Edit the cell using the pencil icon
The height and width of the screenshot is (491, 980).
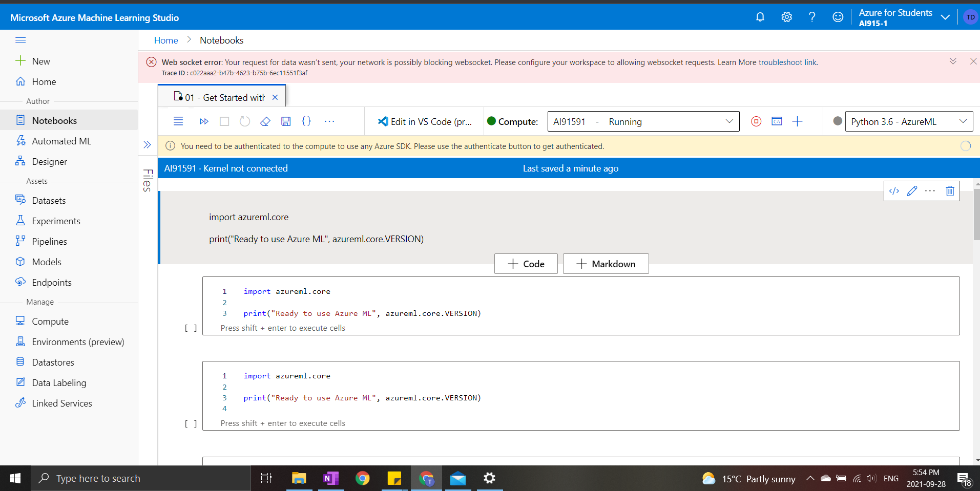point(912,190)
